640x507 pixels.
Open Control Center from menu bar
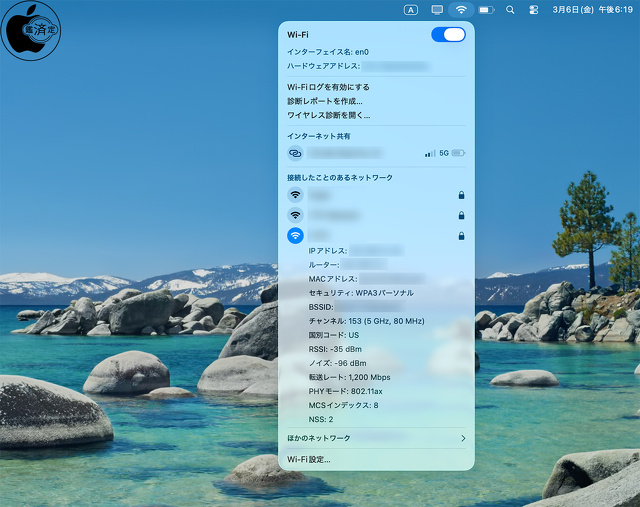tap(533, 9)
